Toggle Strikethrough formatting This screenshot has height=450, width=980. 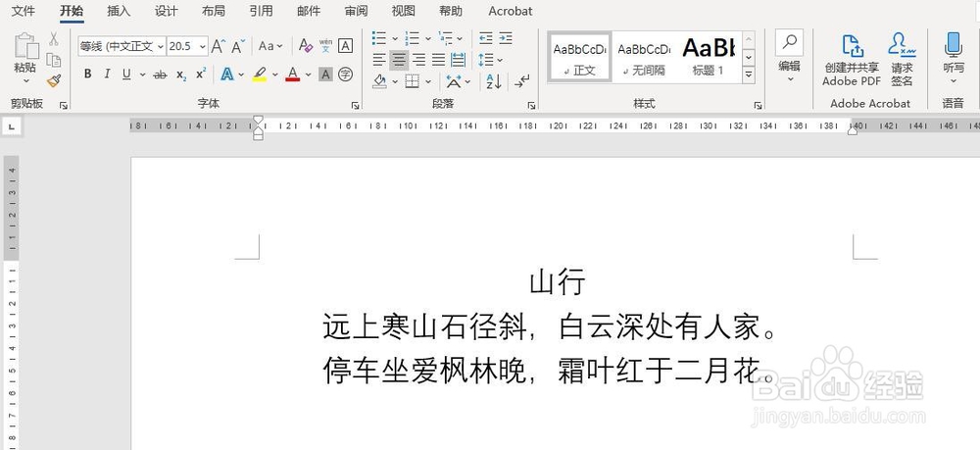click(160, 75)
